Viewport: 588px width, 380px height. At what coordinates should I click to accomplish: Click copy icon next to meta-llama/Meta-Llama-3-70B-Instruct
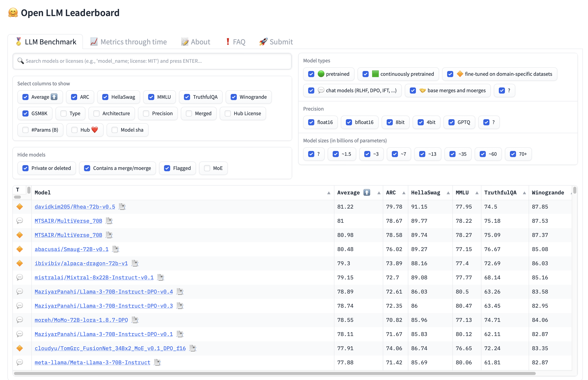coord(157,362)
